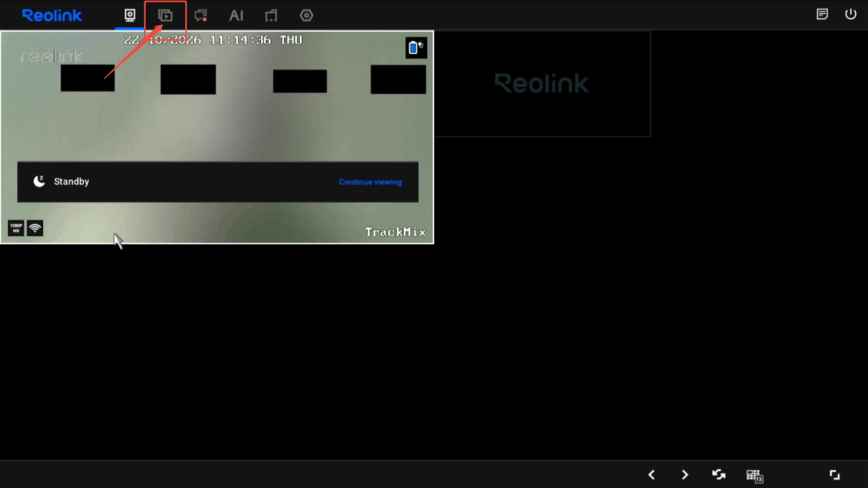Select the TrackMix camera feed
The height and width of the screenshot is (488, 868).
tap(217, 137)
